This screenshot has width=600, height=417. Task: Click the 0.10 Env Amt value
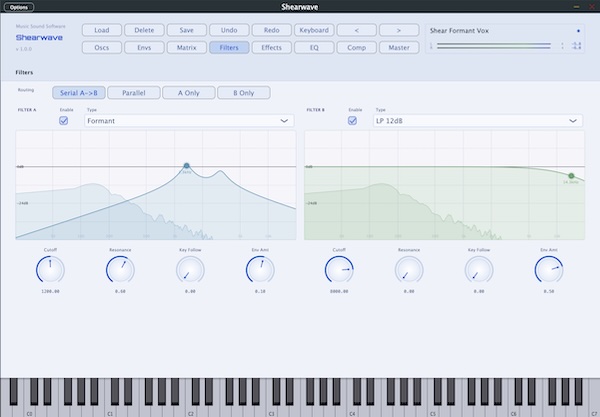(x=260, y=292)
